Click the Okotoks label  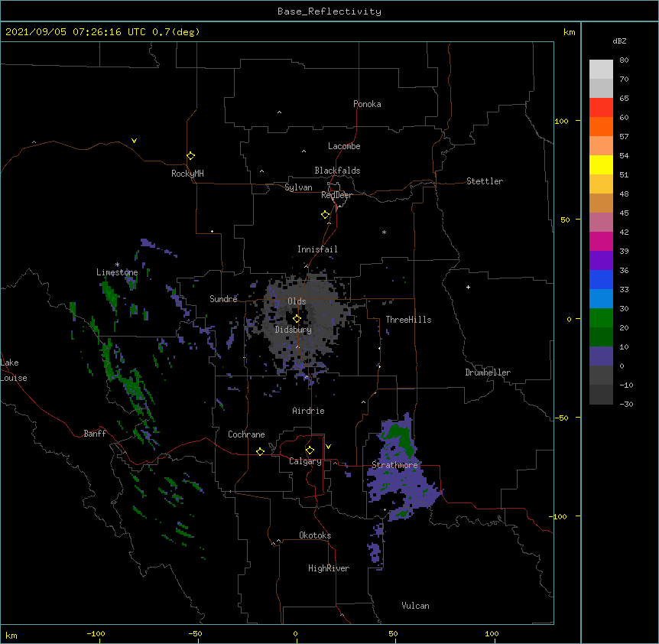click(x=315, y=535)
